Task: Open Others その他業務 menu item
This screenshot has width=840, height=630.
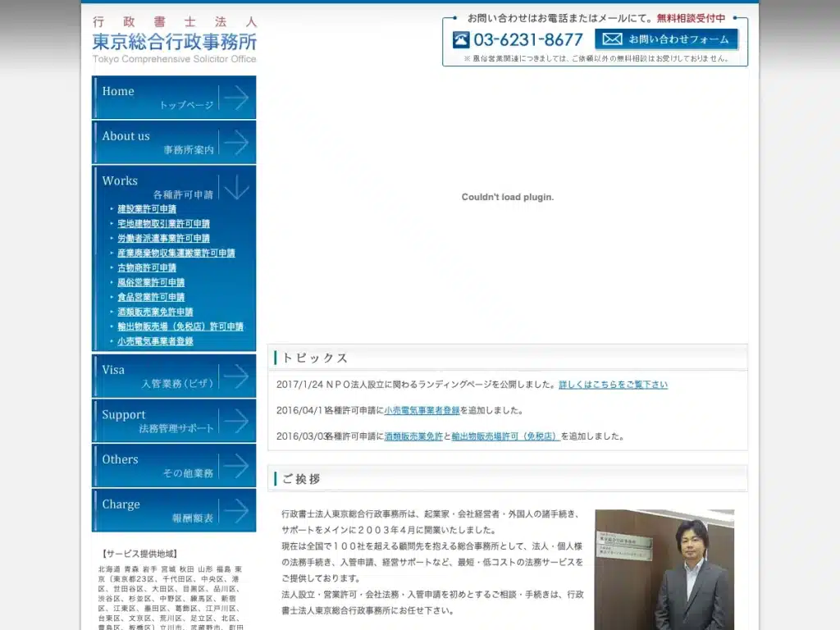Action: tap(174, 466)
